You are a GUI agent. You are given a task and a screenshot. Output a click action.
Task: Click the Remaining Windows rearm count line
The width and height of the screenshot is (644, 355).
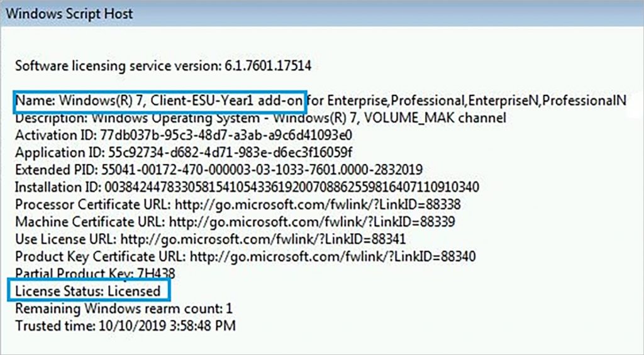[124, 309]
